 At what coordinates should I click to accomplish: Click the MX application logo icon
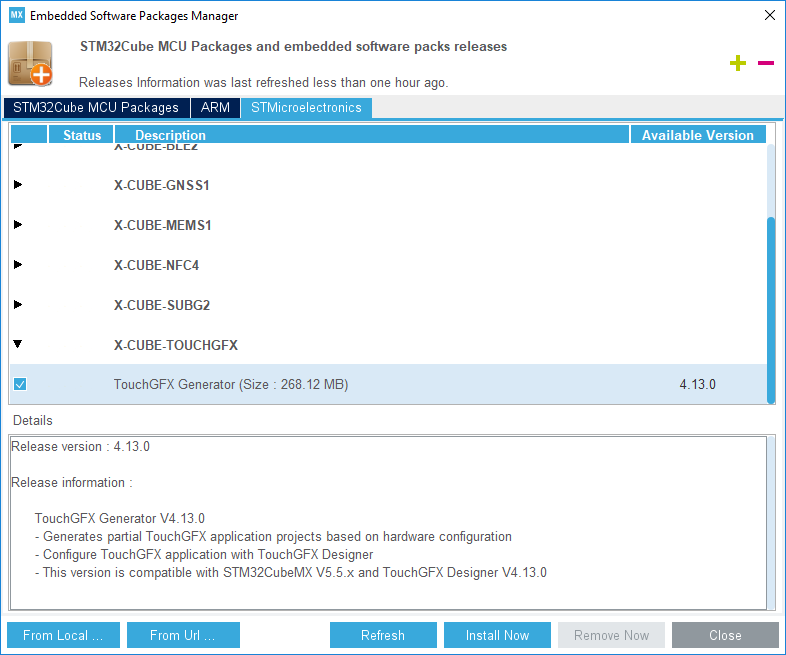coord(17,15)
